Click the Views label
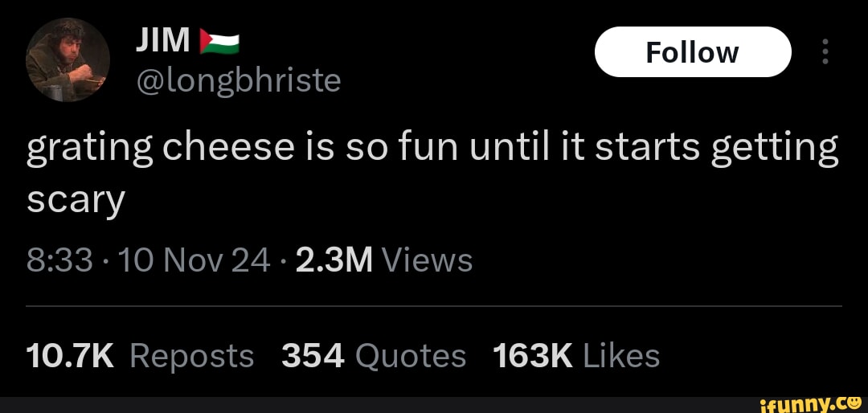 (427, 260)
